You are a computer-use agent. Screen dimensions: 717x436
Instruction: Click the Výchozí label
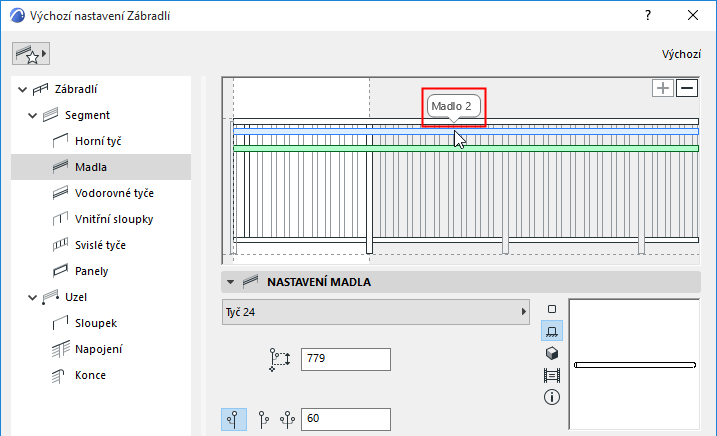click(681, 54)
